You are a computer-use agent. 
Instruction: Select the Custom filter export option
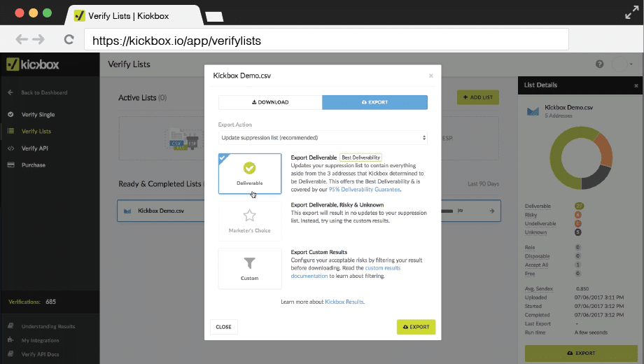(250, 269)
